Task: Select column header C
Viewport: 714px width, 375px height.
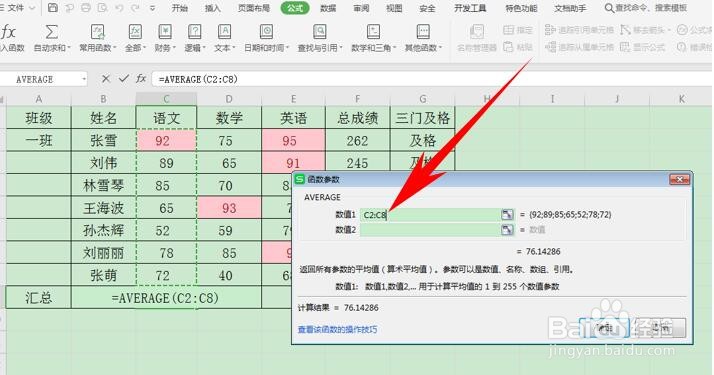Action: pyautogui.click(x=166, y=99)
